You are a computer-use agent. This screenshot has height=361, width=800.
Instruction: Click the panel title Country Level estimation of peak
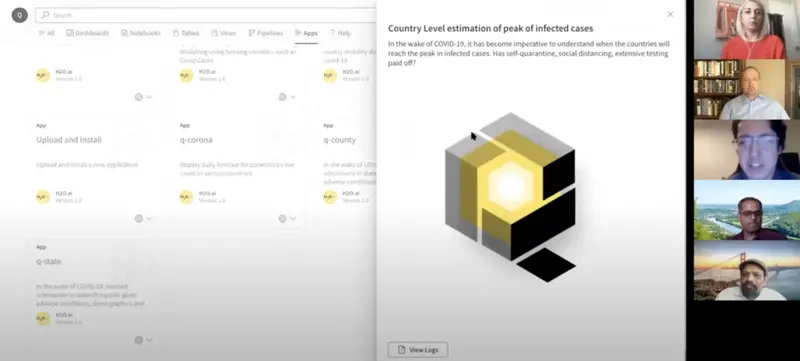490,29
